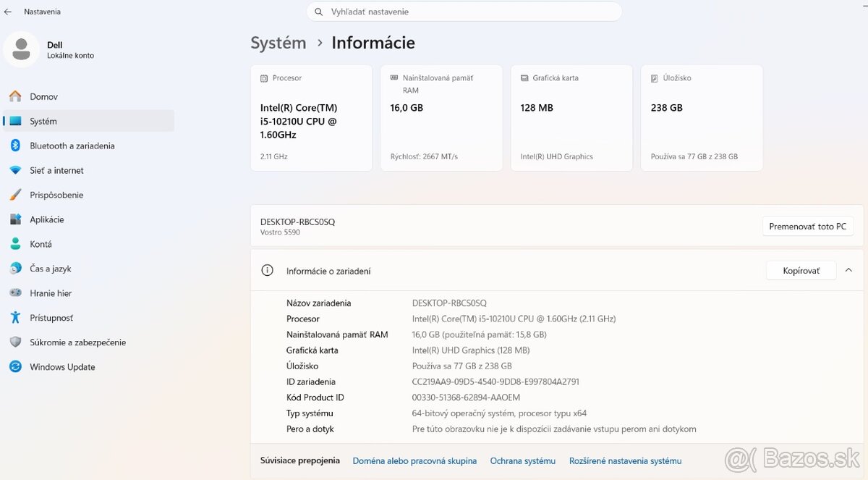Go back using the back arrow
This screenshot has height=480, width=868.
(8, 12)
